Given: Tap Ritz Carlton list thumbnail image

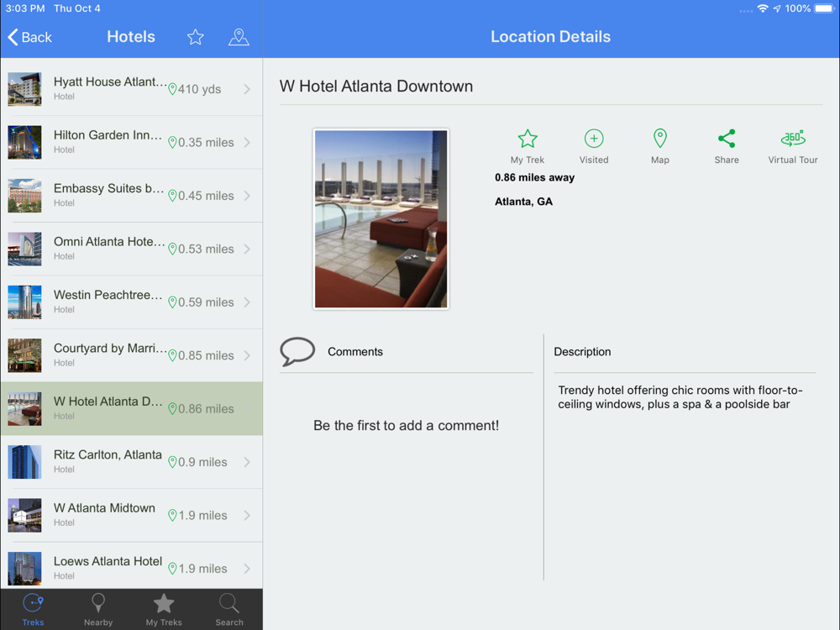Looking at the screenshot, I should click(x=24, y=462).
